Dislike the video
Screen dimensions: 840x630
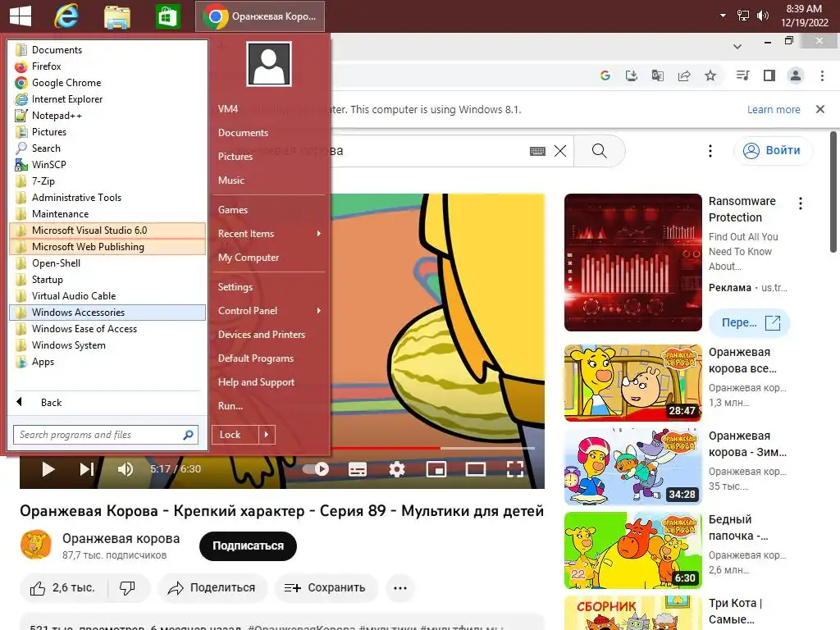pos(127,587)
